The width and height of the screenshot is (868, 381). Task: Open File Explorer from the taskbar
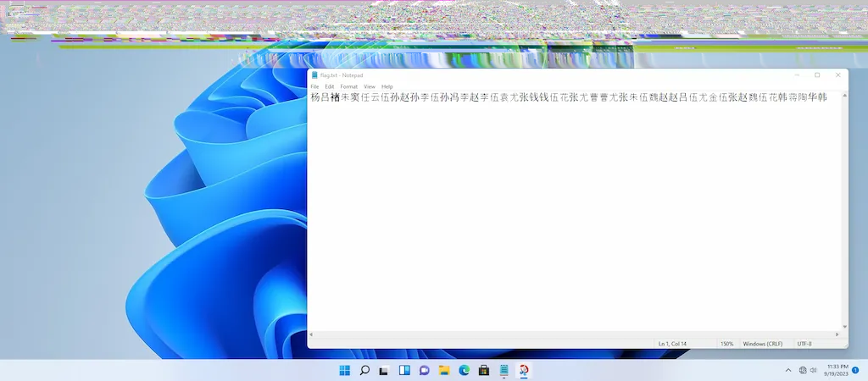point(444,370)
